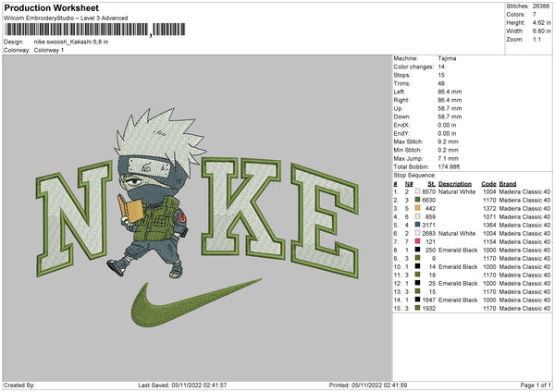The height and width of the screenshot is (392, 555).
Task: Click the design name 'nike swoosh_Kakashi 6,8 in'
Action: (71, 42)
